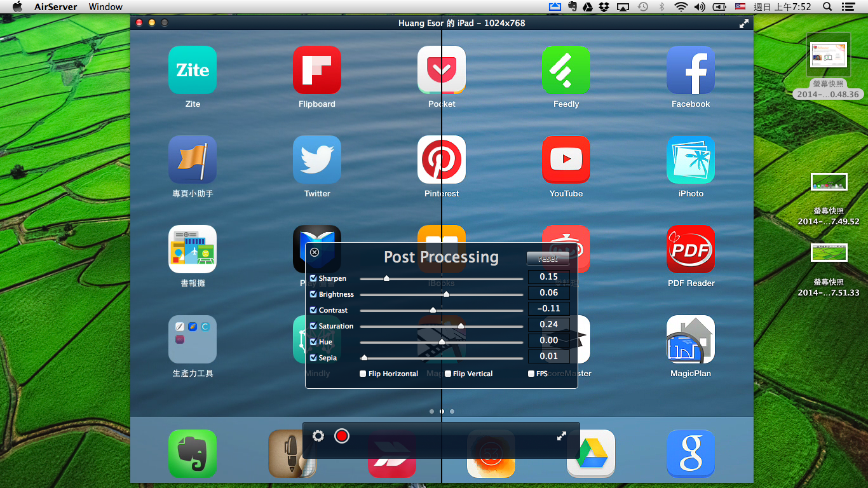Launch the PDF Reader app

point(691,249)
